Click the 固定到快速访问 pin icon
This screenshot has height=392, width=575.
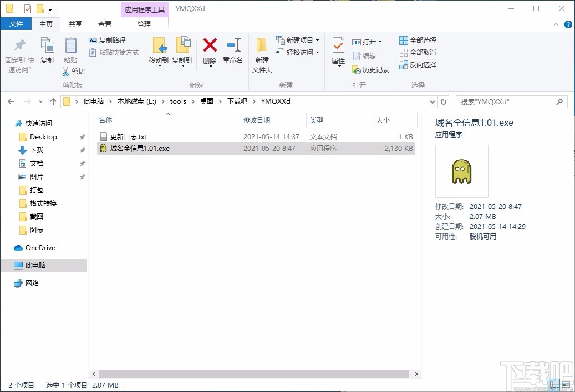(x=19, y=53)
